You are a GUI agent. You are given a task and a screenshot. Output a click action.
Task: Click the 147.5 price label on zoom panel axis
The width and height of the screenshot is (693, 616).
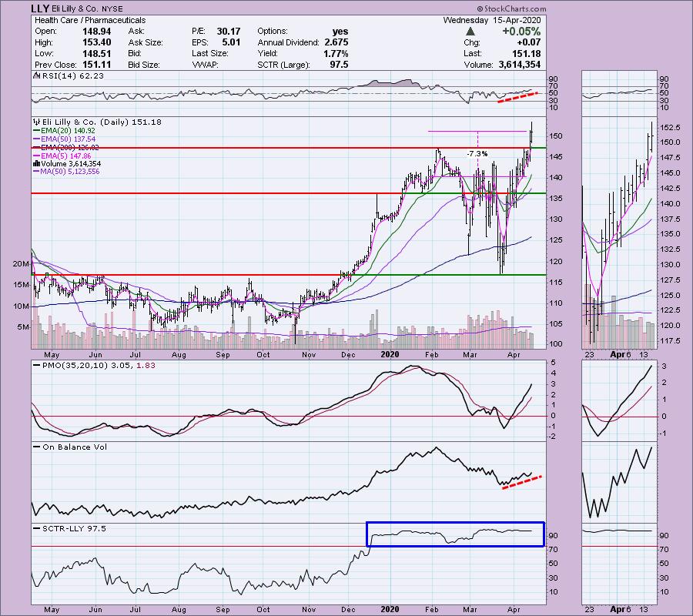pyautogui.click(x=670, y=158)
